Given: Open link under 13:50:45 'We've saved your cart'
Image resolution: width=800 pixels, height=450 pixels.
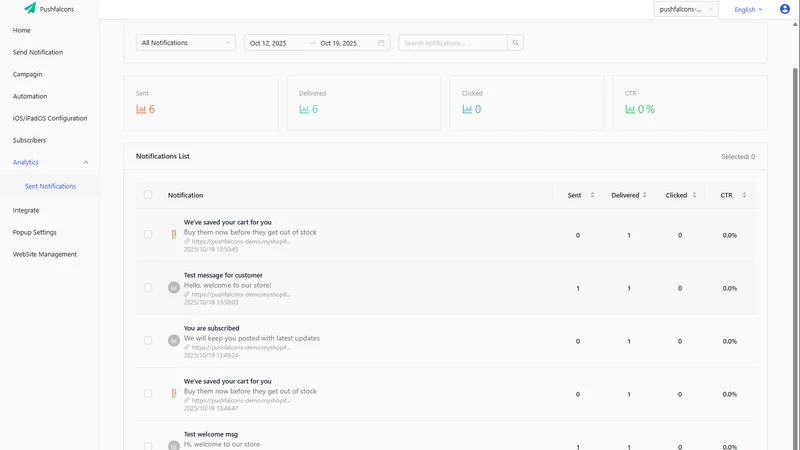Looking at the screenshot, I should click(x=241, y=241).
